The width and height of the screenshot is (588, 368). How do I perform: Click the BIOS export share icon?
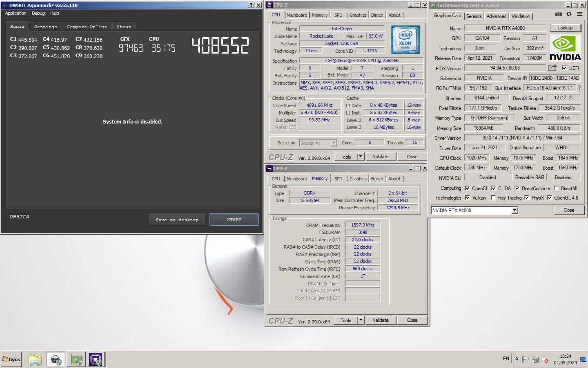click(552, 68)
